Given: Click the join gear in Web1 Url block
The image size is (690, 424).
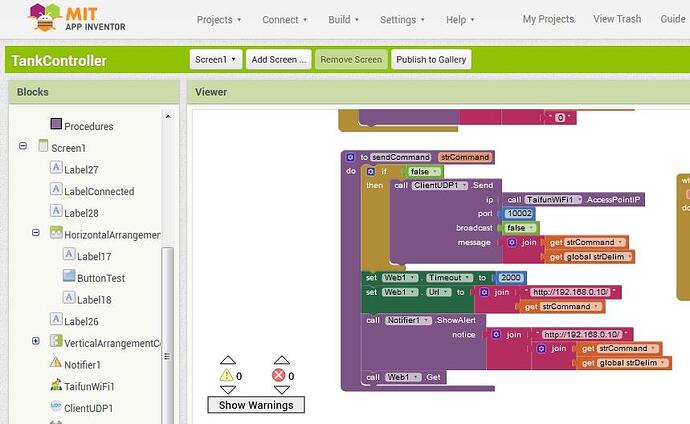Looking at the screenshot, I should (484, 292).
